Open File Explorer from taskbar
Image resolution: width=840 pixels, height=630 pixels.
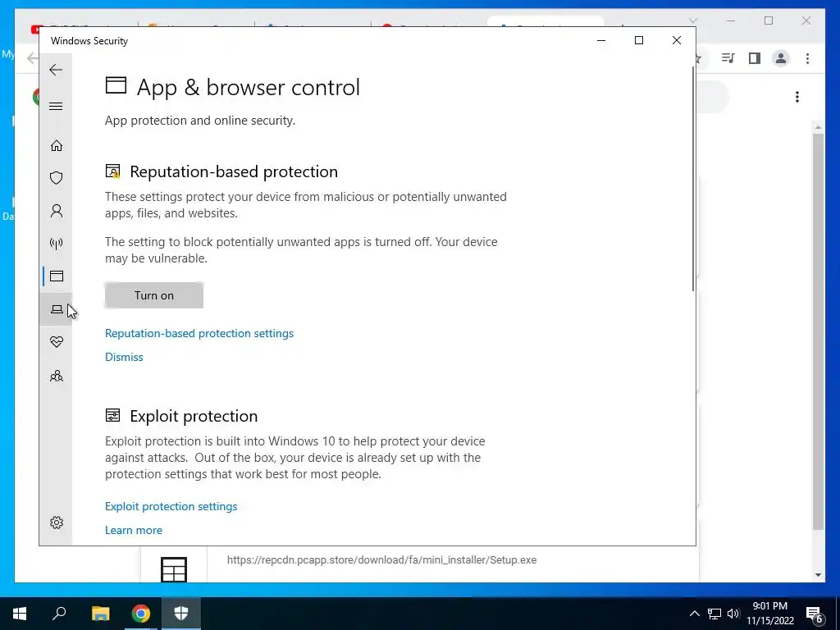[100, 614]
